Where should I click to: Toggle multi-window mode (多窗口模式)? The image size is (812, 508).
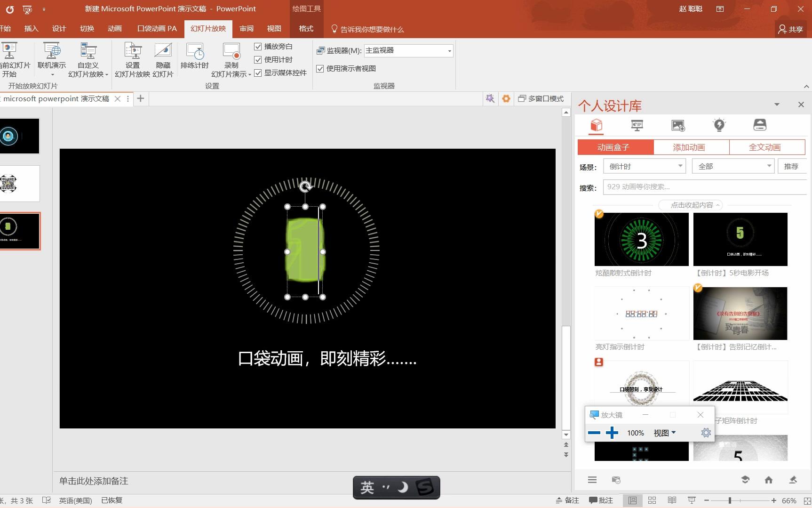tap(541, 98)
